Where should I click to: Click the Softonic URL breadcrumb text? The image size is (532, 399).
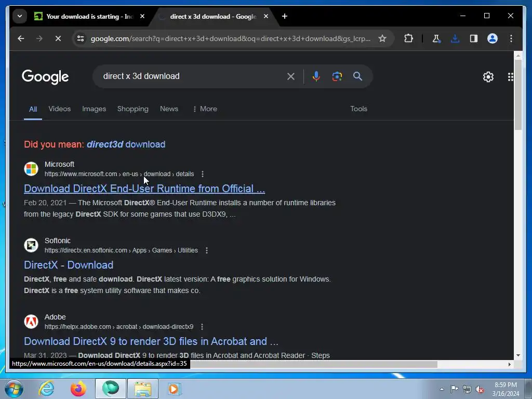coord(121,250)
